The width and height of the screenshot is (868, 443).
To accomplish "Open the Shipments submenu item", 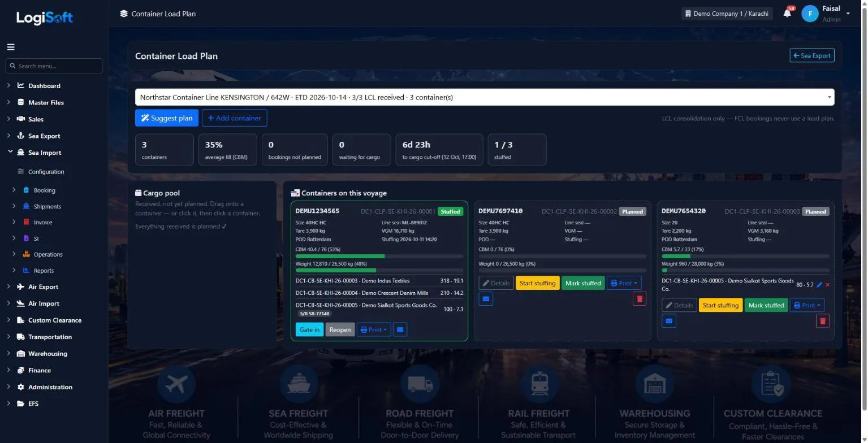I will (x=47, y=207).
